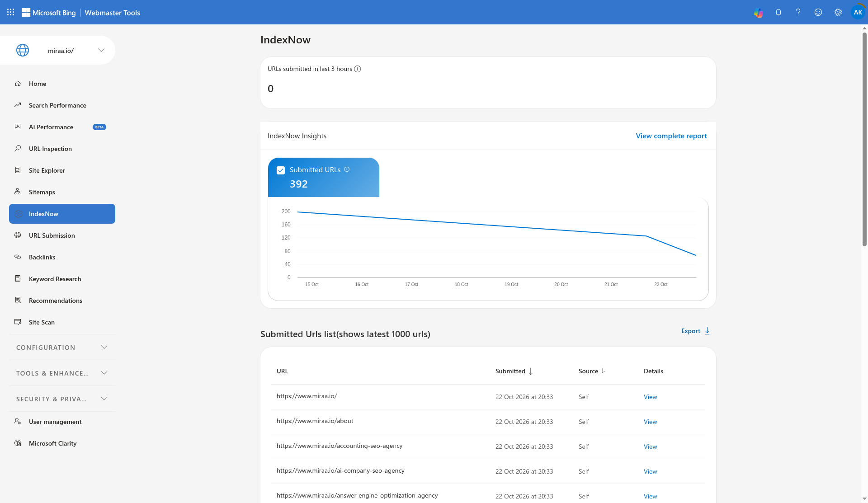The image size is (868, 503).
Task: Click View complete report link
Action: (671, 136)
